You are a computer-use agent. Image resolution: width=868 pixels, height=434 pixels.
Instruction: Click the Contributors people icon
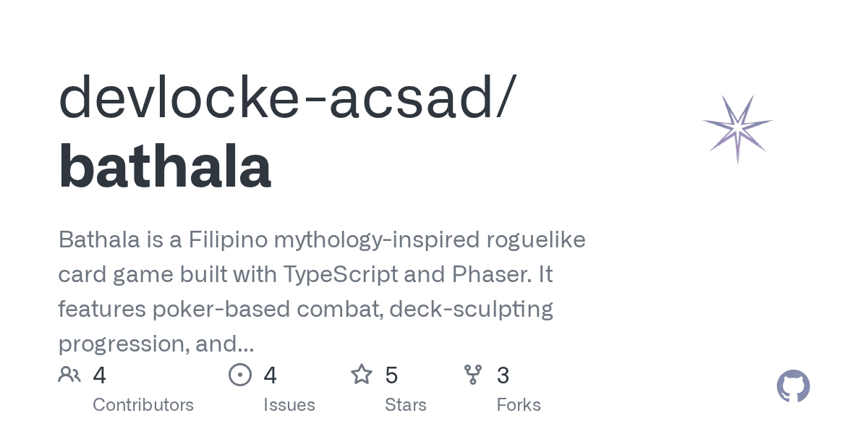tap(69, 375)
